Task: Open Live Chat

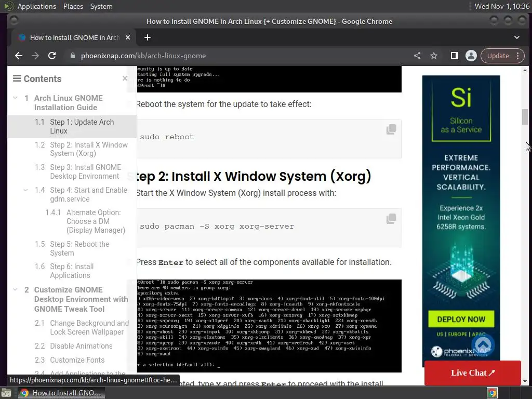Action: (x=472, y=373)
